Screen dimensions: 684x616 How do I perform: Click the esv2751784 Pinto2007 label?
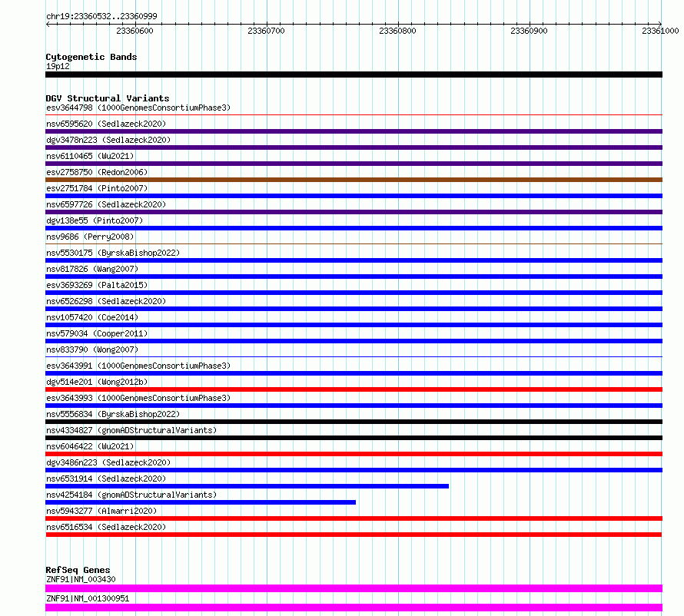tap(97, 188)
